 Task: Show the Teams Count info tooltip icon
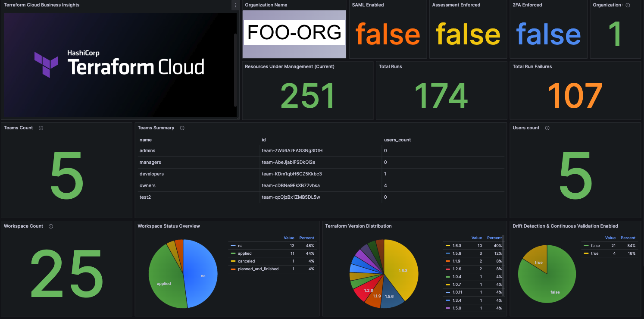pyautogui.click(x=41, y=128)
